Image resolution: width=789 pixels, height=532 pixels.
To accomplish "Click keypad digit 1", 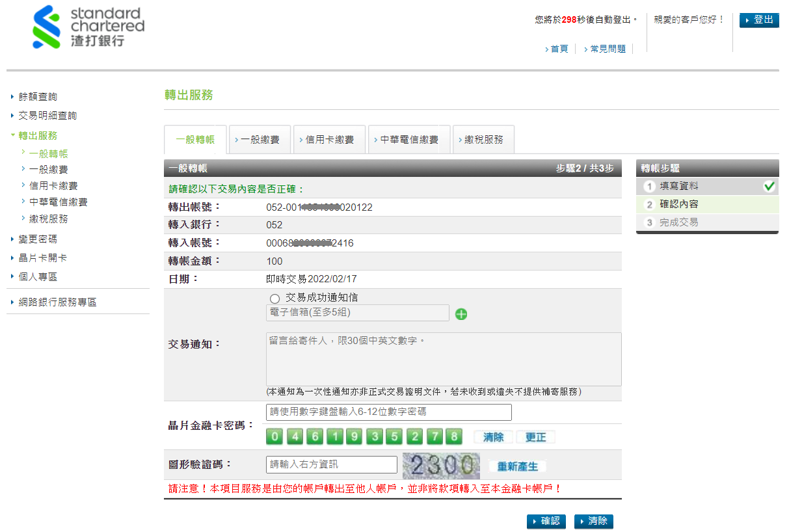I will pyautogui.click(x=334, y=436).
